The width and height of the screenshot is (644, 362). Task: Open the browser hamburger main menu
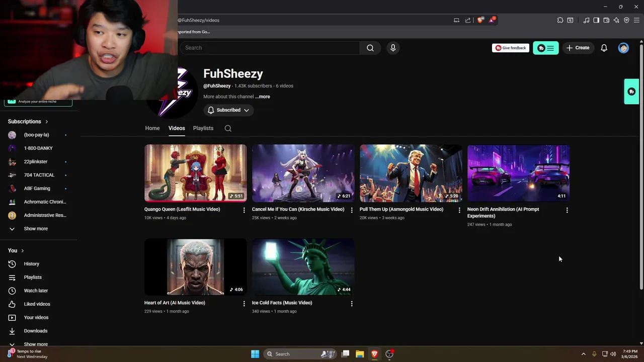(x=636, y=20)
